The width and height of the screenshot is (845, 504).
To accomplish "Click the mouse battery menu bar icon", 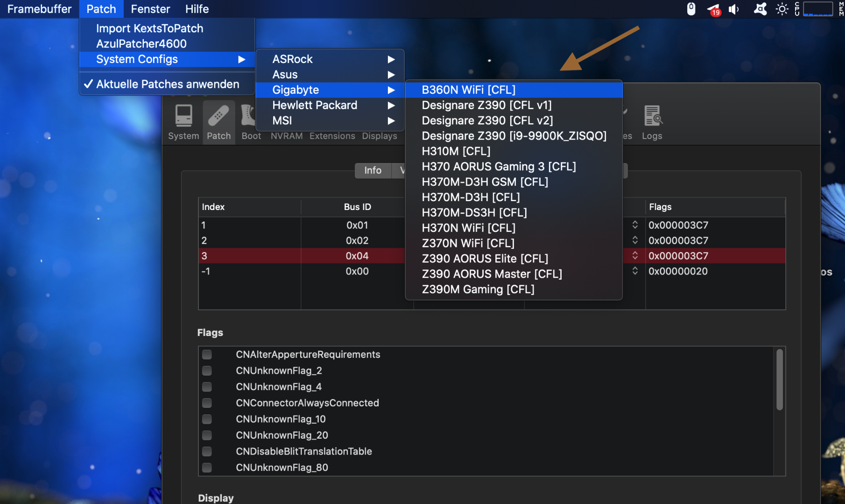I will [x=691, y=9].
